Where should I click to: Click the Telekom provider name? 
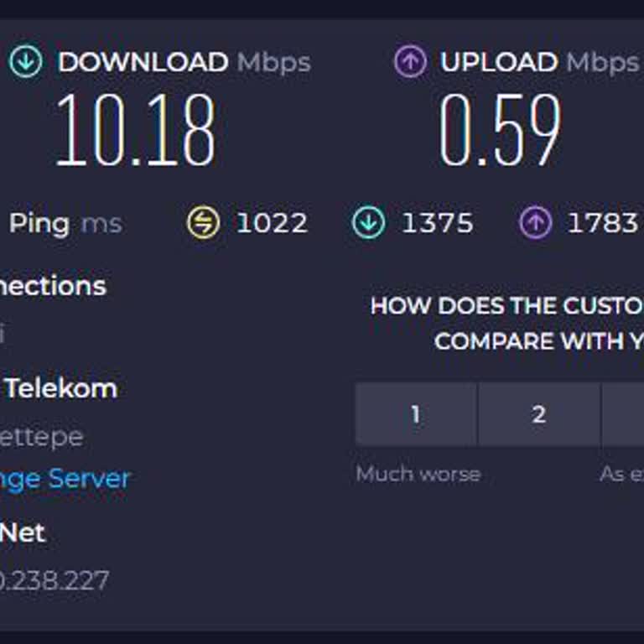coord(60,388)
